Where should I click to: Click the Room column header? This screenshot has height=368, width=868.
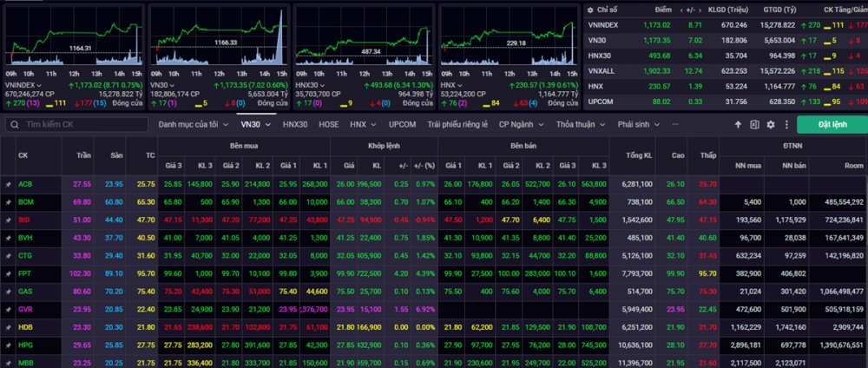pos(853,166)
